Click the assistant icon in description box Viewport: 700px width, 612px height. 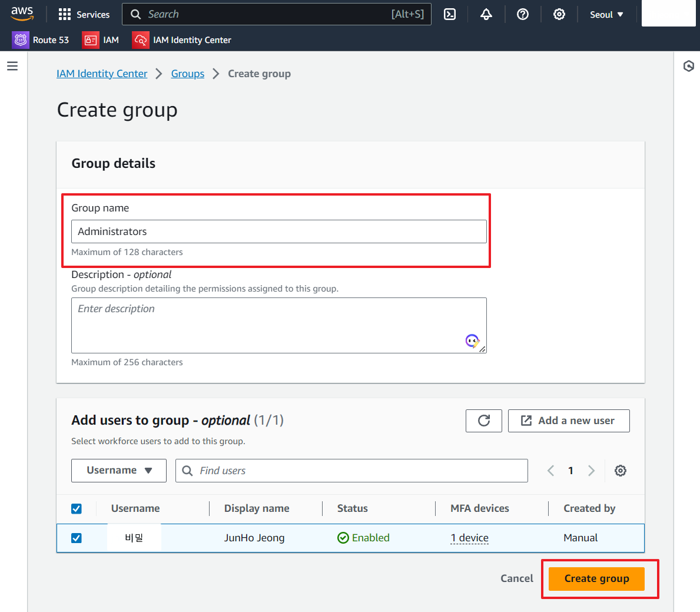(x=472, y=341)
